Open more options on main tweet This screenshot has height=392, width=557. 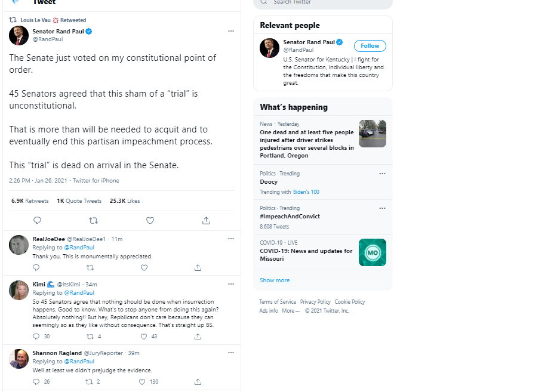tap(231, 31)
